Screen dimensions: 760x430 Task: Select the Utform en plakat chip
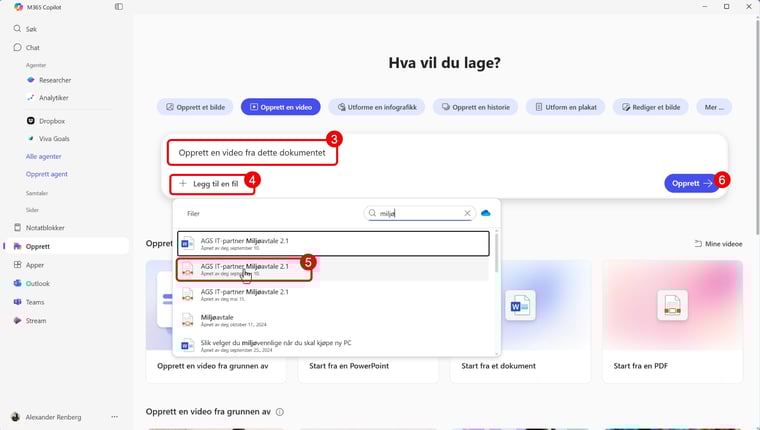[566, 107]
